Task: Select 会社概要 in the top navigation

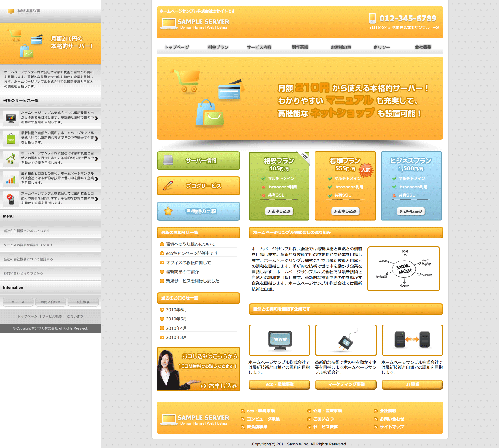Action: pyautogui.click(x=423, y=47)
